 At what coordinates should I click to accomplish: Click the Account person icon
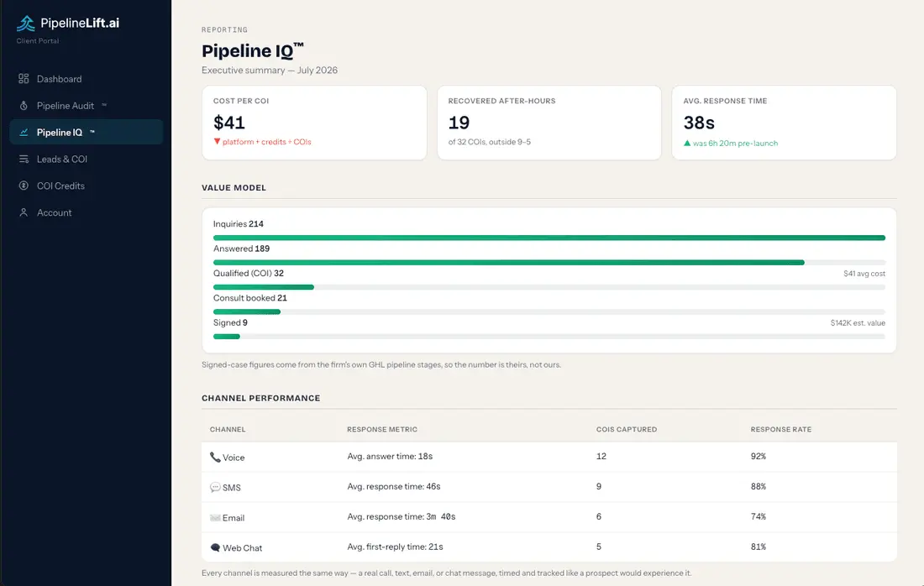tap(24, 212)
